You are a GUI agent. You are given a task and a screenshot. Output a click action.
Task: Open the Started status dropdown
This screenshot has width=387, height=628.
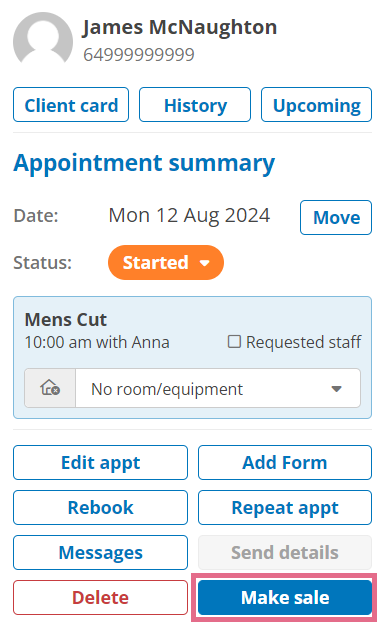[166, 263]
